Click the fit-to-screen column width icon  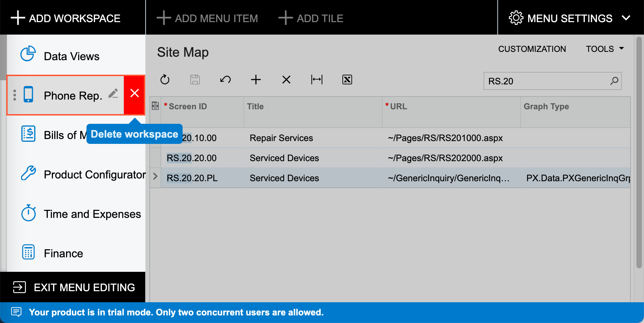316,80
